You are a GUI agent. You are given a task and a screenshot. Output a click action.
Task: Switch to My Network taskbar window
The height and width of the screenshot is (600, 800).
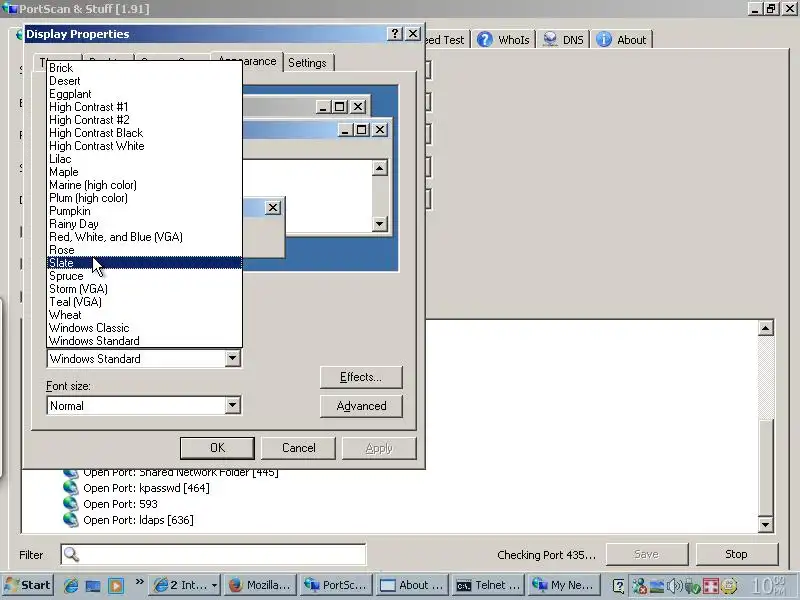tap(564, 585)
